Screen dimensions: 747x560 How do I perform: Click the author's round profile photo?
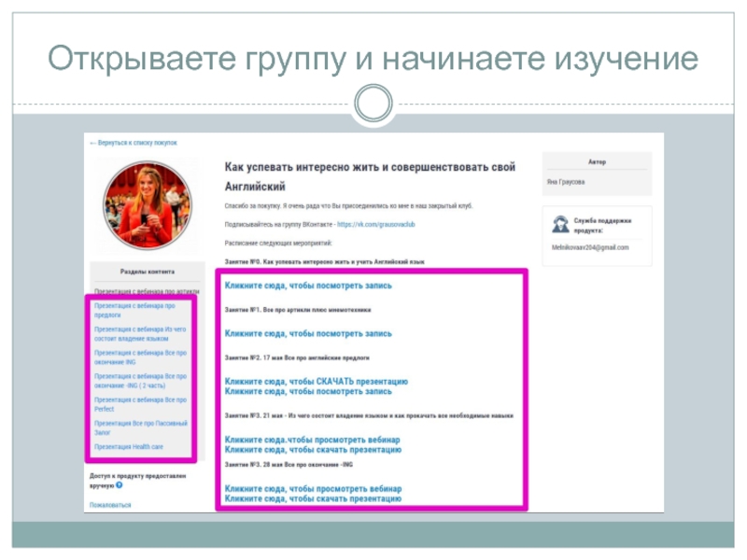click(x=146, y=205)
